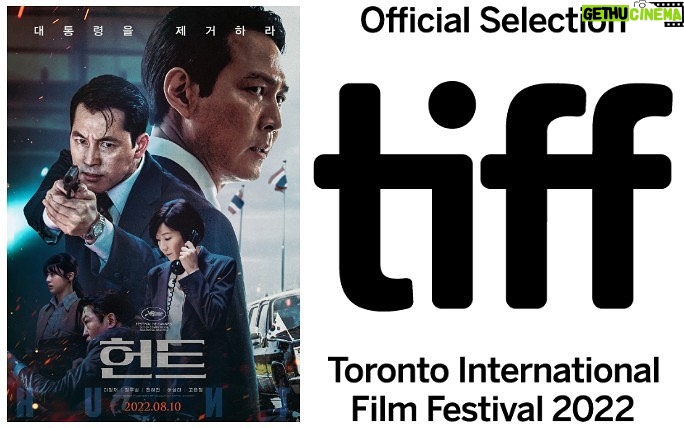Click the silver wristwatch on the poster

pyautogui.click(x=96, y=229)
